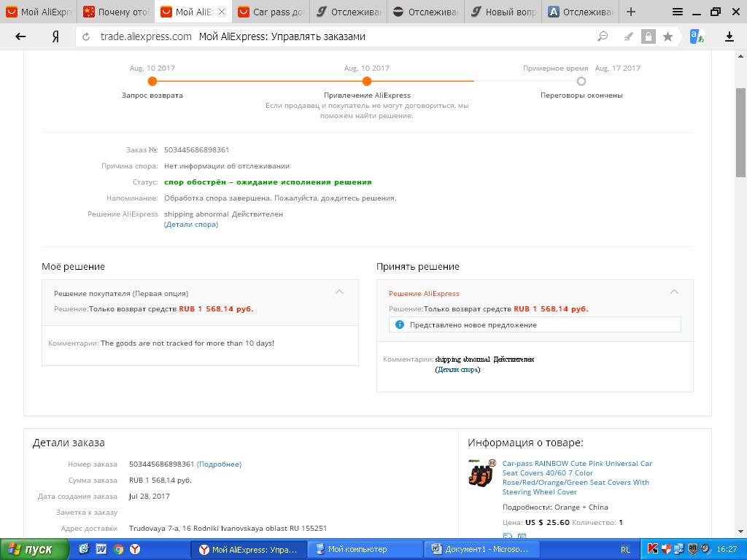Click the Подробности: Orange + China text

(x=555, y=507)
